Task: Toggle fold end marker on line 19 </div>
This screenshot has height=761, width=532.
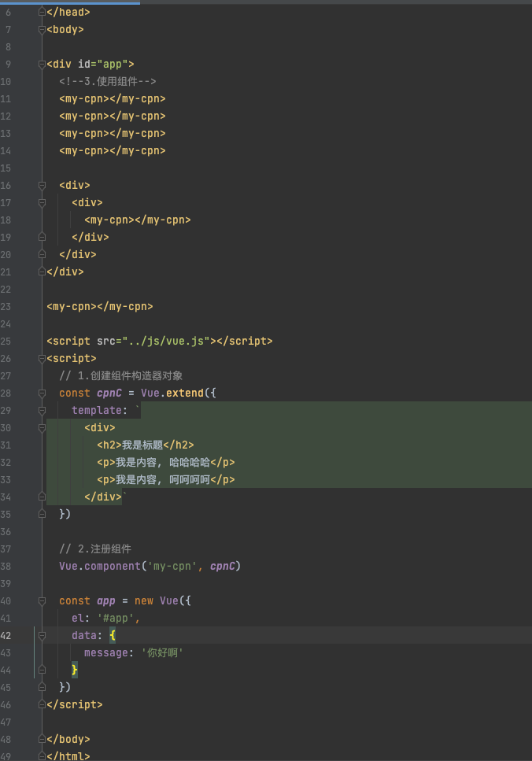Action: 42,238
